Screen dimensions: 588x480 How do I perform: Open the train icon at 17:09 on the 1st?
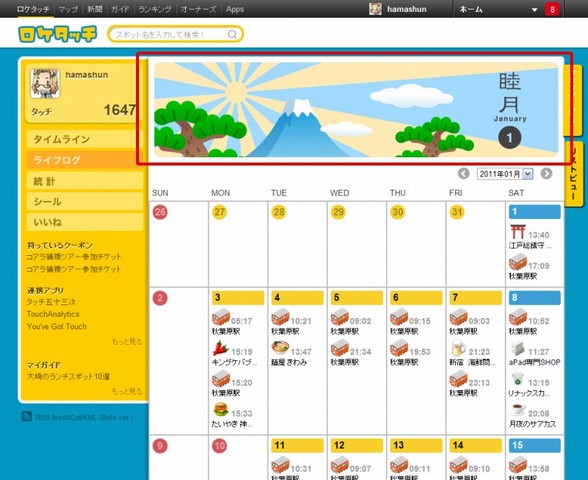click(x=518, y=262)
